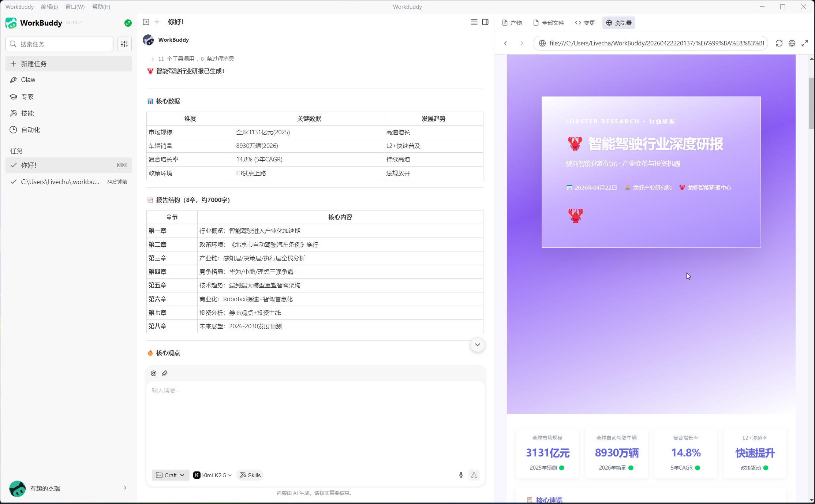
Task: Click the 商业化：Robotaxi提速+智驾普惠化 cell
Action: [340, 299]
